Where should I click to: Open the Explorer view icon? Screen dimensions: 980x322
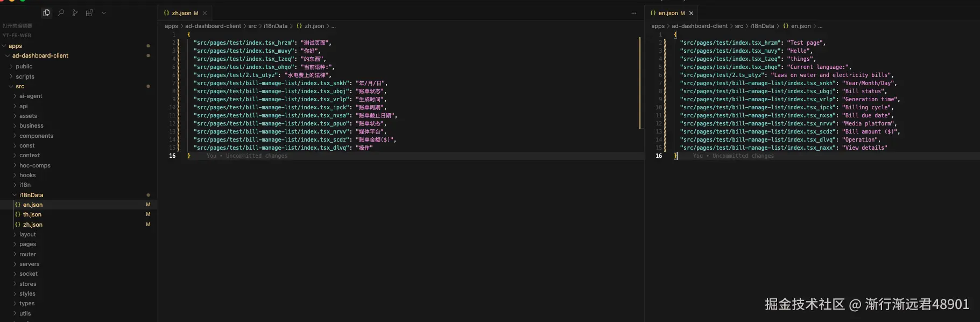coord(46,13)
